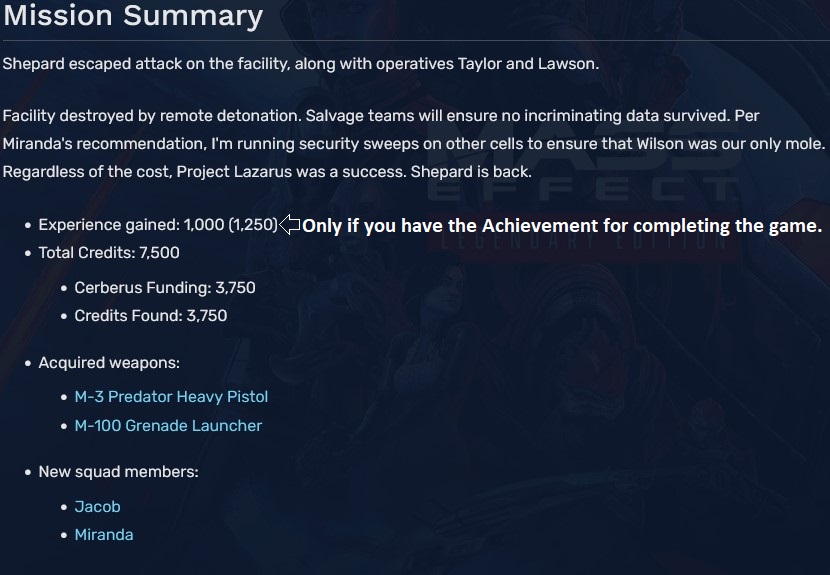
Task: Follow the Miranda squad member link
Action: pos(104,535)
